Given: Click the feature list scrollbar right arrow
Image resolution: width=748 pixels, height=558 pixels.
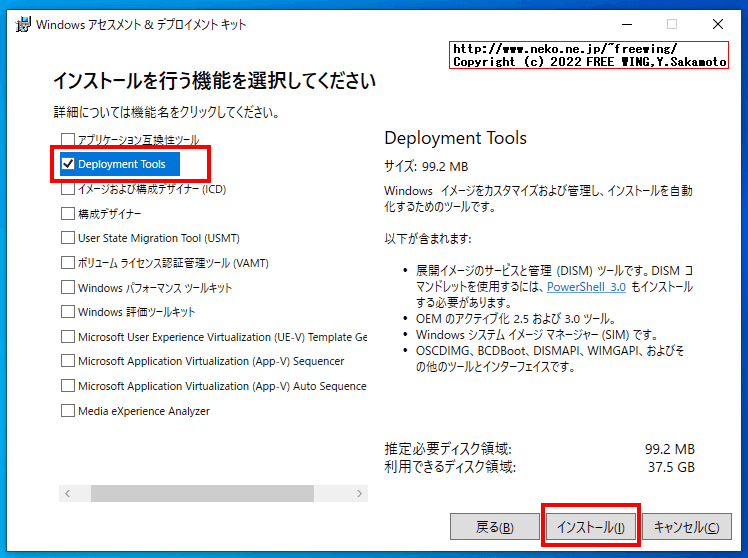Looking at the screenshot, I should coord(359,494).
